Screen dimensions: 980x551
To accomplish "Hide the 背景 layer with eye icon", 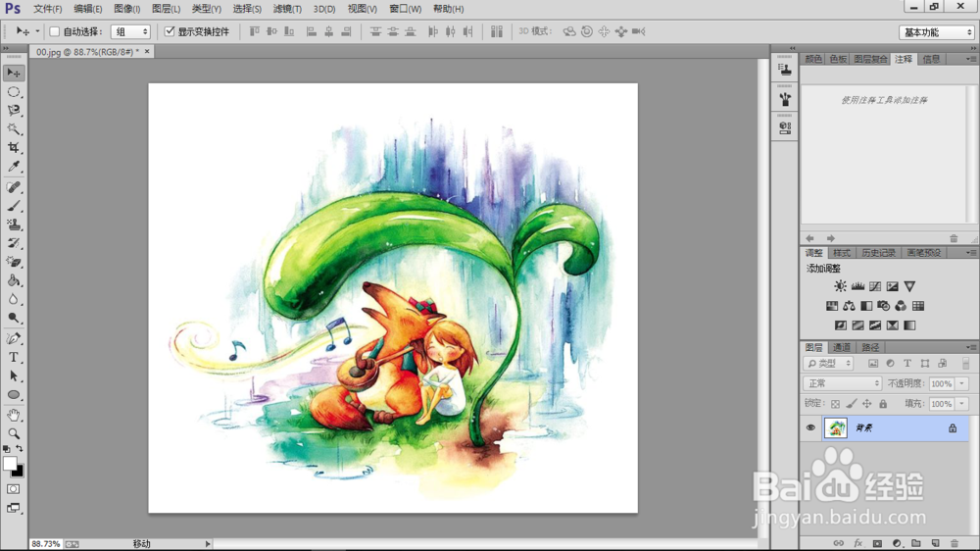I will (x=810, y=427).
